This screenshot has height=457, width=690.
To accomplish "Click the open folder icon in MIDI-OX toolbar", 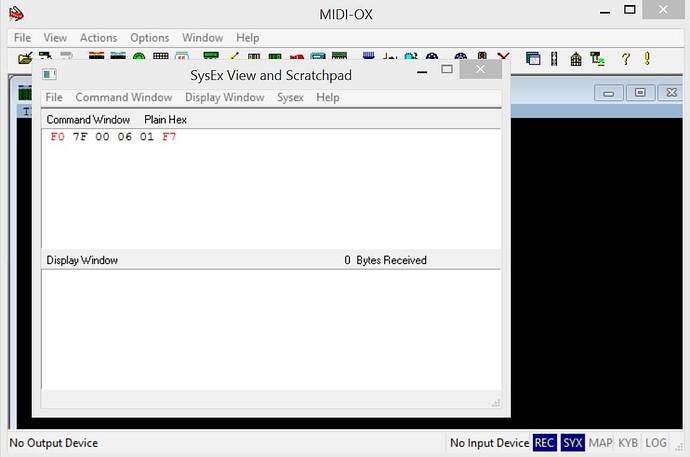I will pos(25,58).
